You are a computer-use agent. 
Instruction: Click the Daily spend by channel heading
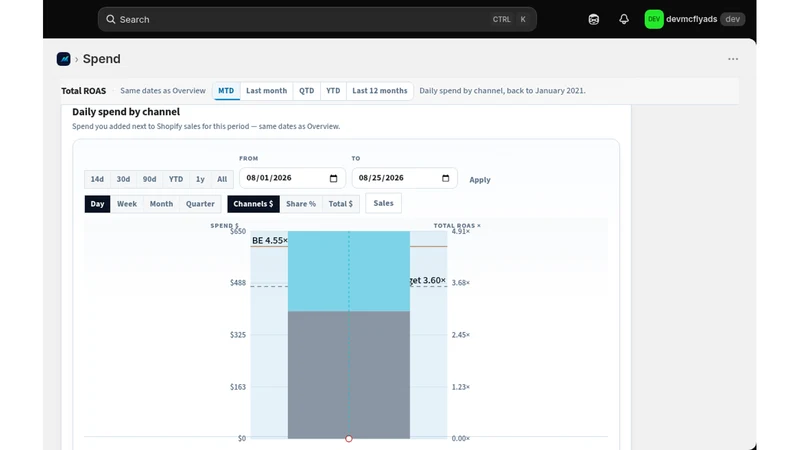click(126, 112)
